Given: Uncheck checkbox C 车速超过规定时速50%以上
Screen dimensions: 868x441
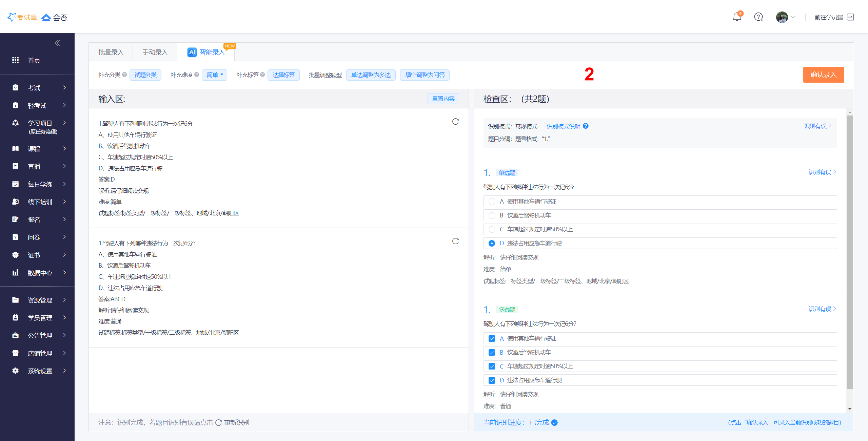Looking at the screenshot, I should coord(492,366).
